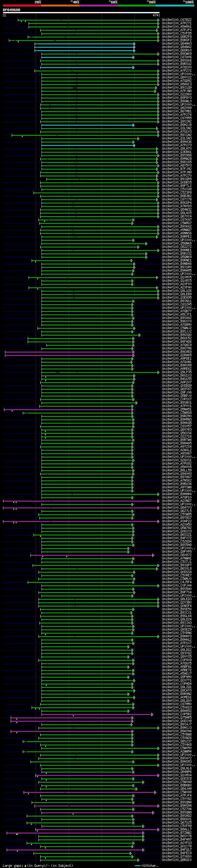This screenshot has width=197, height=868.
Task: Select the UniRef100_Q3LSN3 label
Action: pyautogui.click(x=177, y=139)
